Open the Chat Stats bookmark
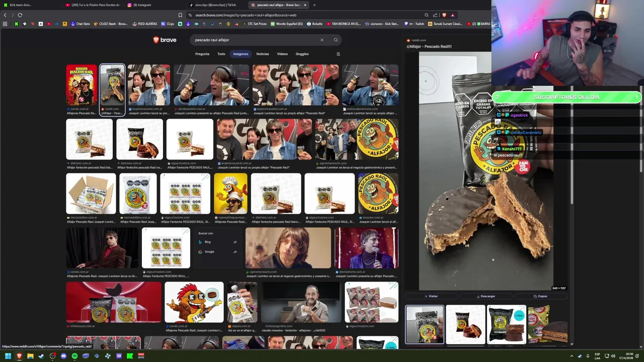Image resolution: width=644 pixels, height=362 pixels. [80, 24]
